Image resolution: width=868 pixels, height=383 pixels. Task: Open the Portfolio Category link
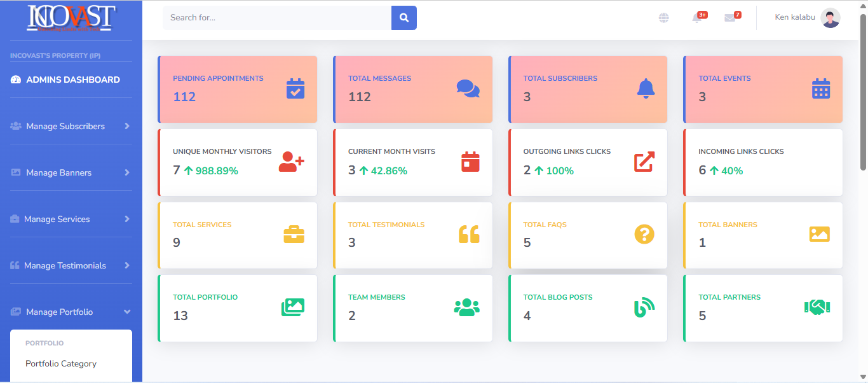(61, 364)
